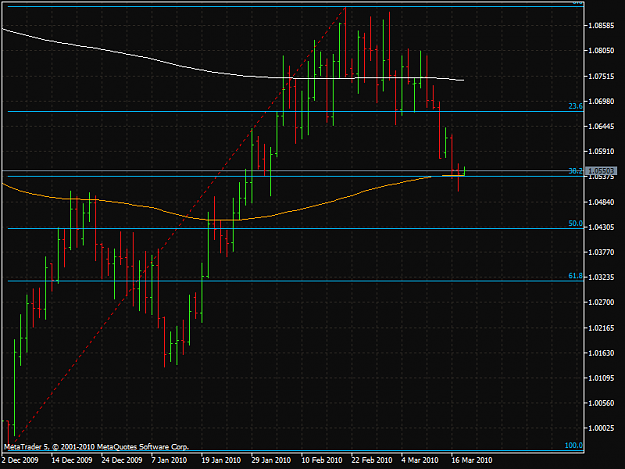This screenshot has width=625, height=469.
Task: Click the 1.08050 price axis label
Action: click(601, 51)
